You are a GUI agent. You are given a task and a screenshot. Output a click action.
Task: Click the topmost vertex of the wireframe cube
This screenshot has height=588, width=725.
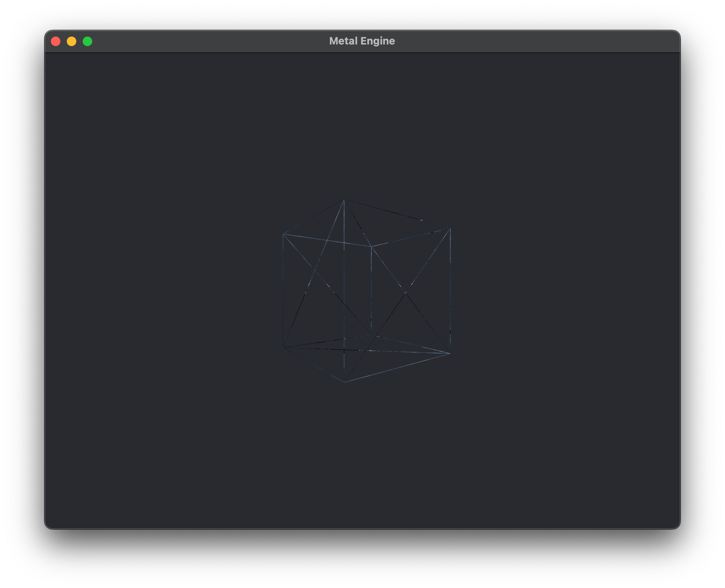344,199
